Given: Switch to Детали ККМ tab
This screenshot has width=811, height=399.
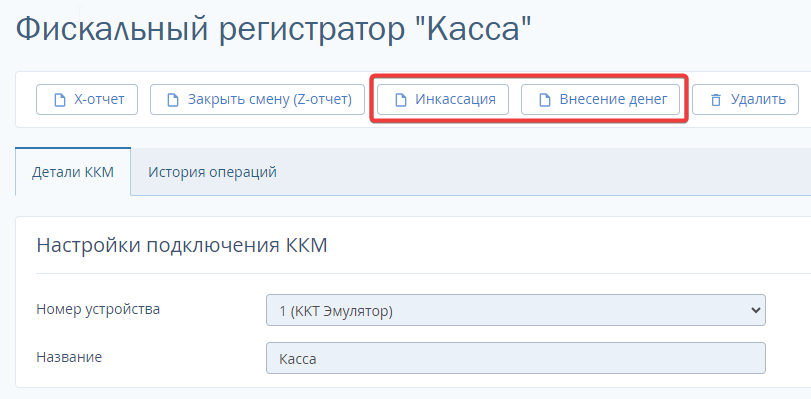Looking at the screenshot, I should click(73, 172).
